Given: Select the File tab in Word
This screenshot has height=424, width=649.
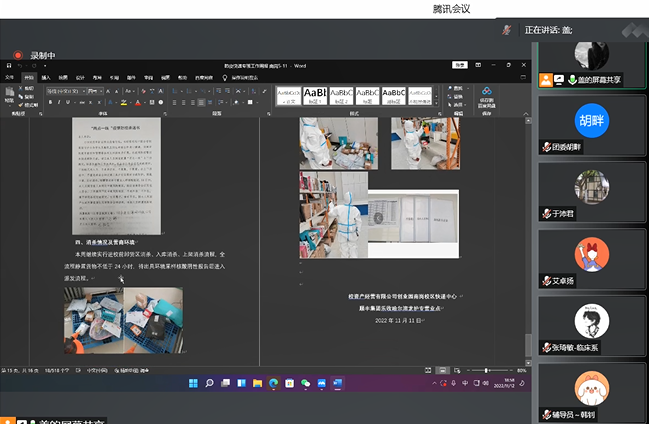Looking at the screenshot, I should [x=11, y=76].
